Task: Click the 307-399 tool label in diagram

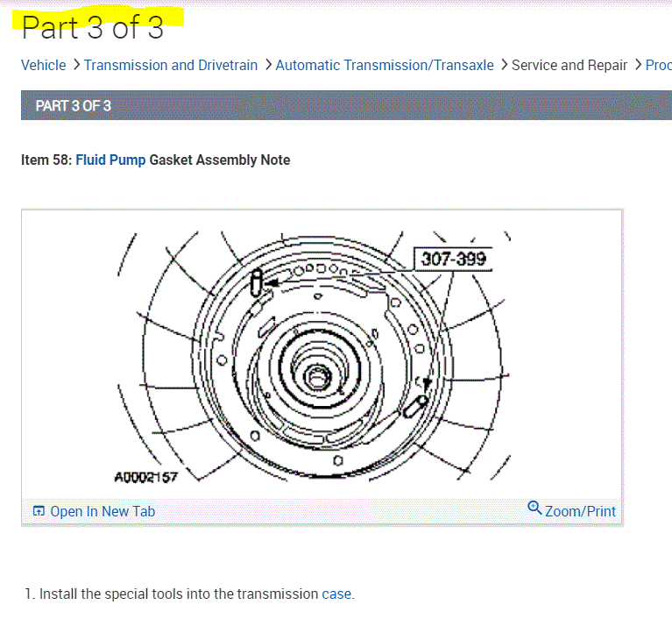Action: click(453, 259)
